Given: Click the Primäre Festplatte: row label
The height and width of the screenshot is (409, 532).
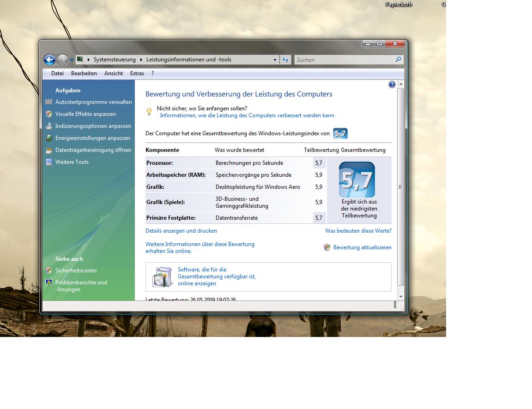Looking at the screenshot, I should click(171, 218).
